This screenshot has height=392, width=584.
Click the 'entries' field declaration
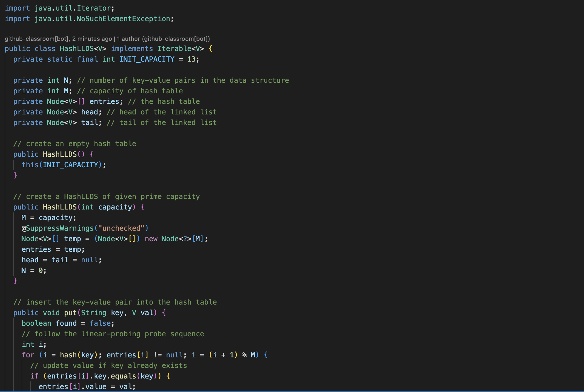(104, 102)
